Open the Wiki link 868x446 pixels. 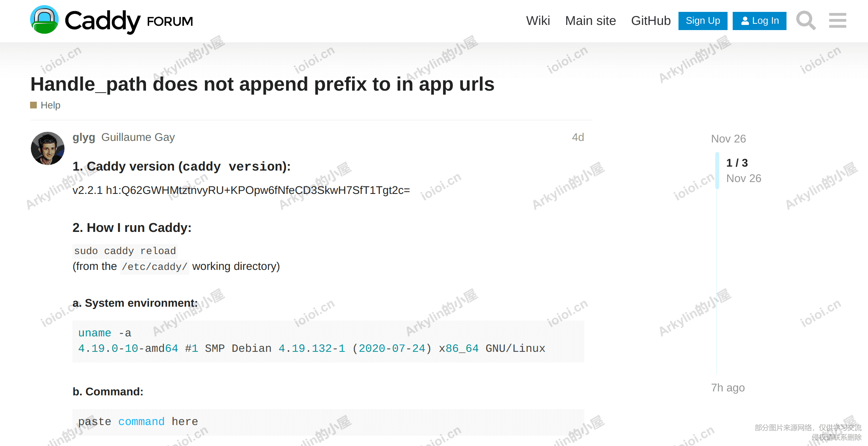[538, 21]
